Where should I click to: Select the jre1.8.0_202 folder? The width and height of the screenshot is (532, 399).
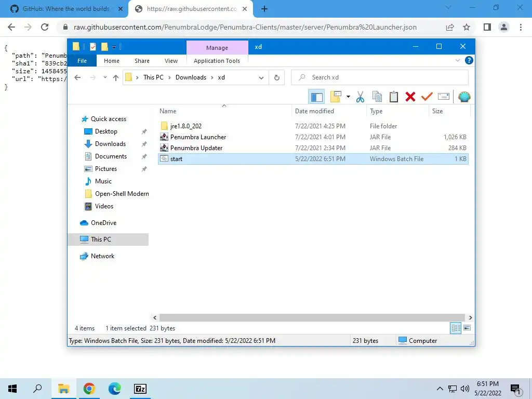(313, 126)
